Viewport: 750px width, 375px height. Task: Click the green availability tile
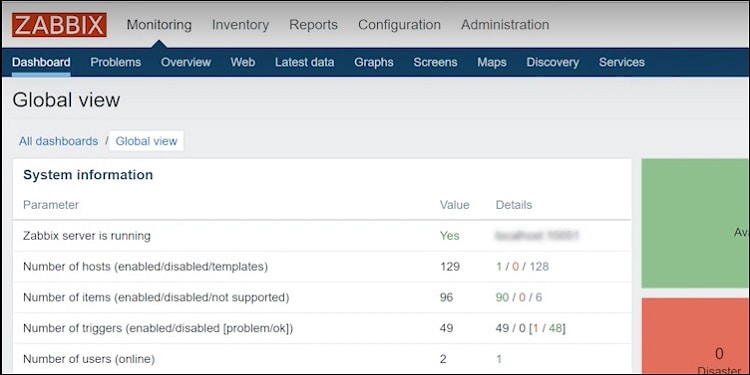click(695, 223)
